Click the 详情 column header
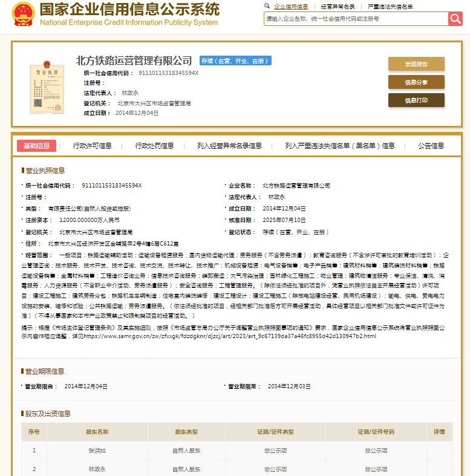The width and height of the screenshot is (470, 476). pos(439,432)
